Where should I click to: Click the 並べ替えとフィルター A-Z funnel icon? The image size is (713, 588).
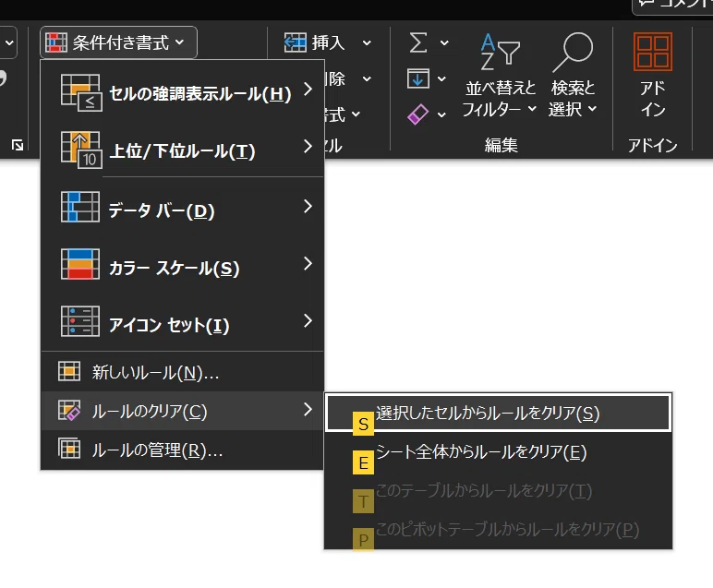tap(500, 51)
